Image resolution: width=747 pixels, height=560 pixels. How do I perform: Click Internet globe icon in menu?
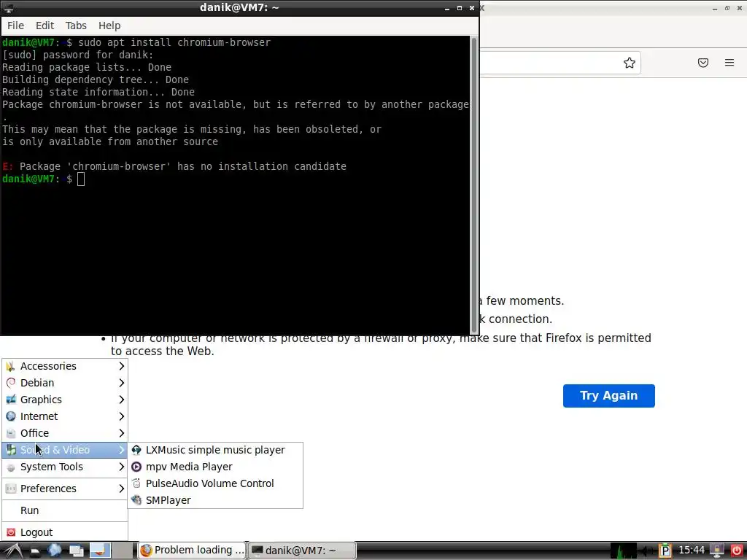click(x=11, y=416)
